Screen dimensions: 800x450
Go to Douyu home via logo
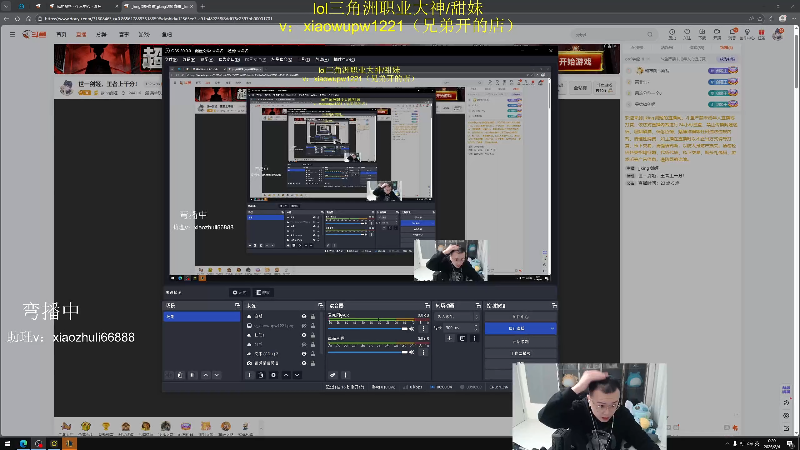point(34,34)
